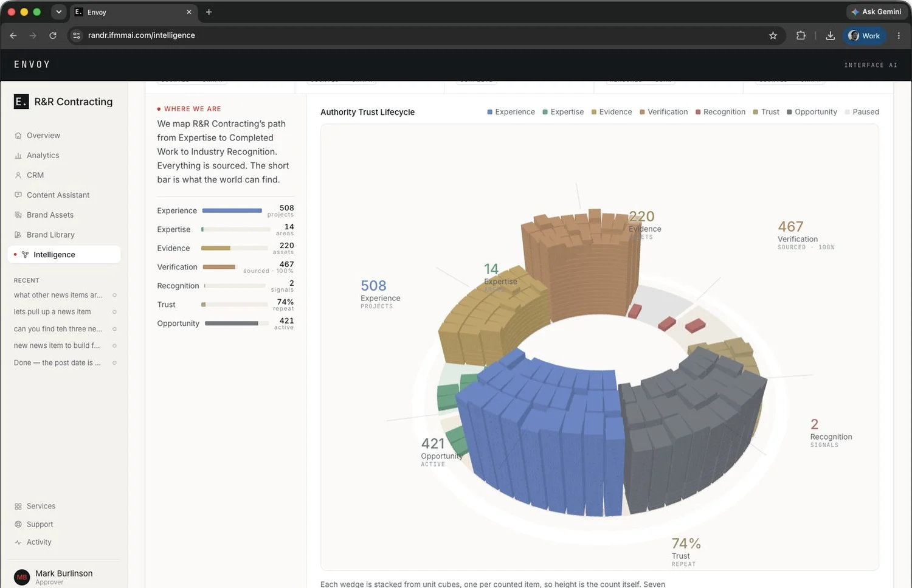Image resolution: width=912 pixels, height=588 pixels.
Task: Open Services link
Action: (41, 506)
